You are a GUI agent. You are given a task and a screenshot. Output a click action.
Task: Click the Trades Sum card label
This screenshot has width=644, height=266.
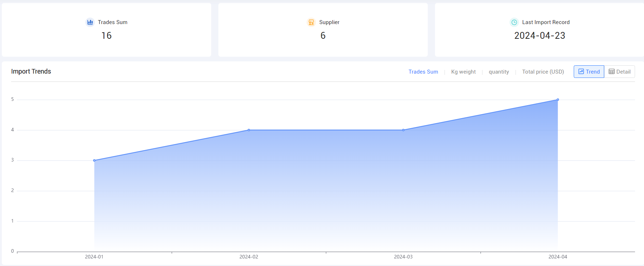(113, 22)
